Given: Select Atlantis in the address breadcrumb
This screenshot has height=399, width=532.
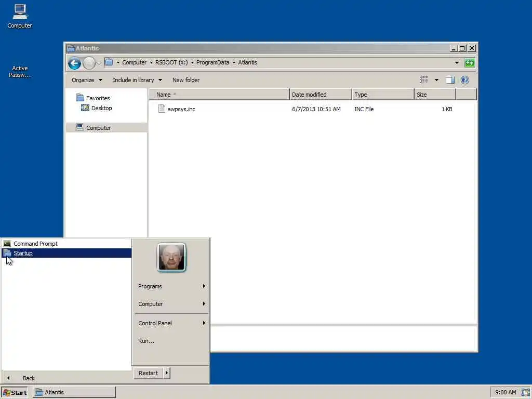Looking at the screenshot, I should point(247,62).
